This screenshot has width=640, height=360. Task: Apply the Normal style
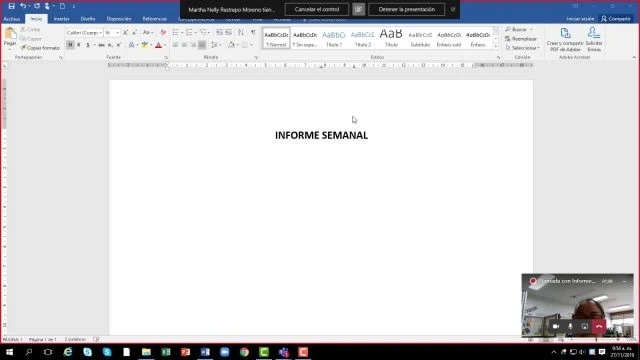pos(276,38)
